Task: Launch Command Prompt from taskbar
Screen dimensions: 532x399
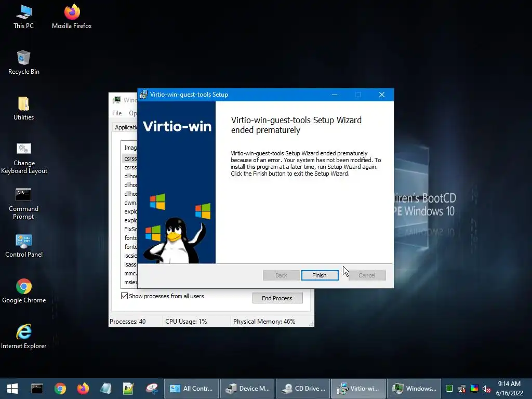Action: tap(37, 389)
